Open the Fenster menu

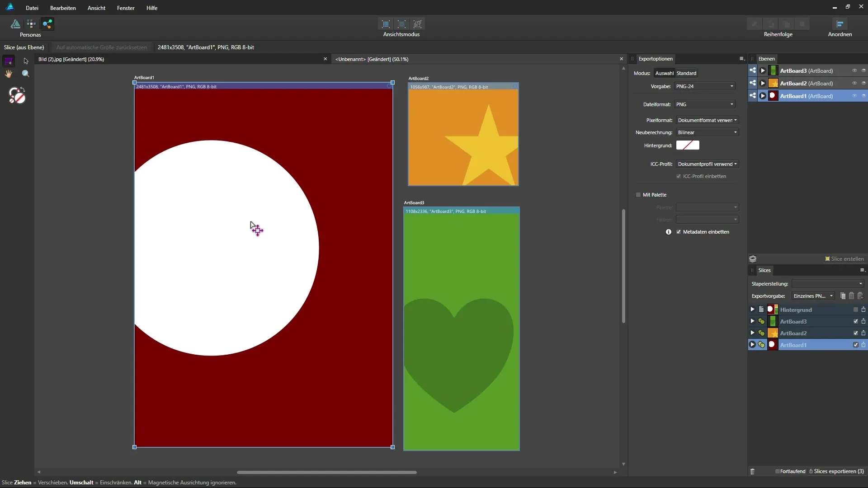[126, 8]
